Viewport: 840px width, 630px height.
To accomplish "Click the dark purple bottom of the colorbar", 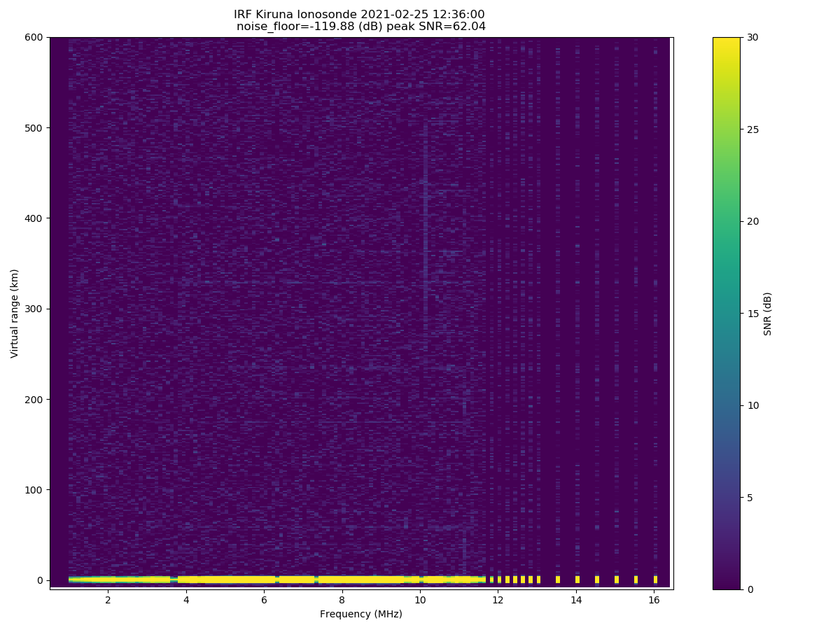I will coord(726,583).
